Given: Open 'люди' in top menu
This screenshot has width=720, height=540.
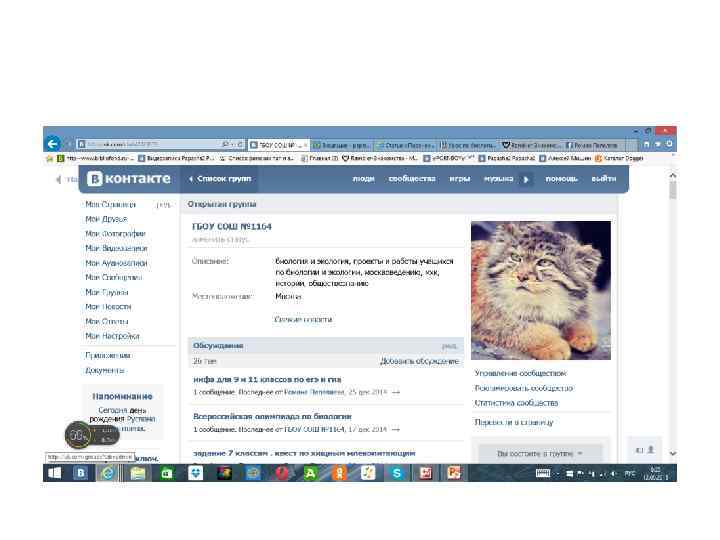Looking at the screenshot, I should [x=363, y=179].
